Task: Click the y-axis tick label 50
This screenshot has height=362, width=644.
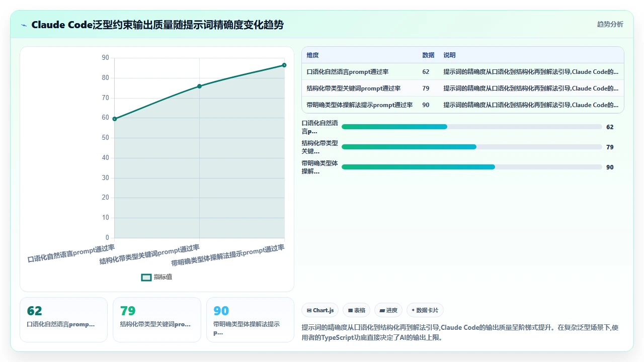Action: point(105,138)
